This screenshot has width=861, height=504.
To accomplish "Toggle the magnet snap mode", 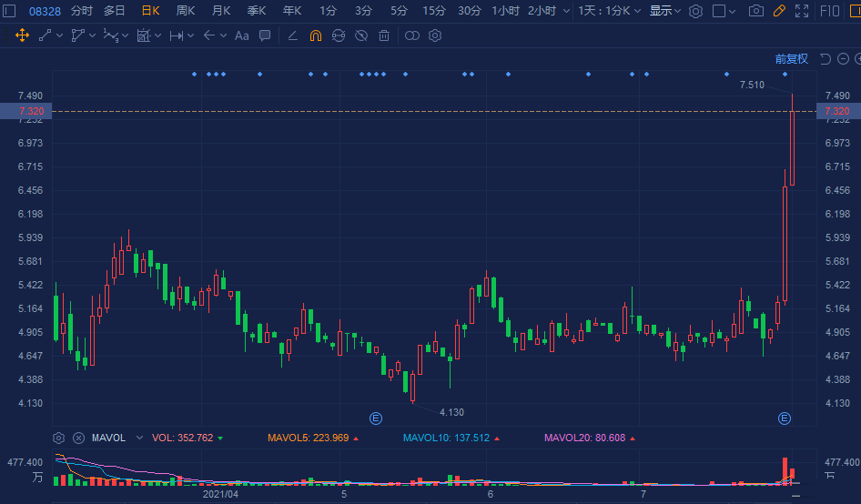I will pyautogui.click(x=316, y=35).
